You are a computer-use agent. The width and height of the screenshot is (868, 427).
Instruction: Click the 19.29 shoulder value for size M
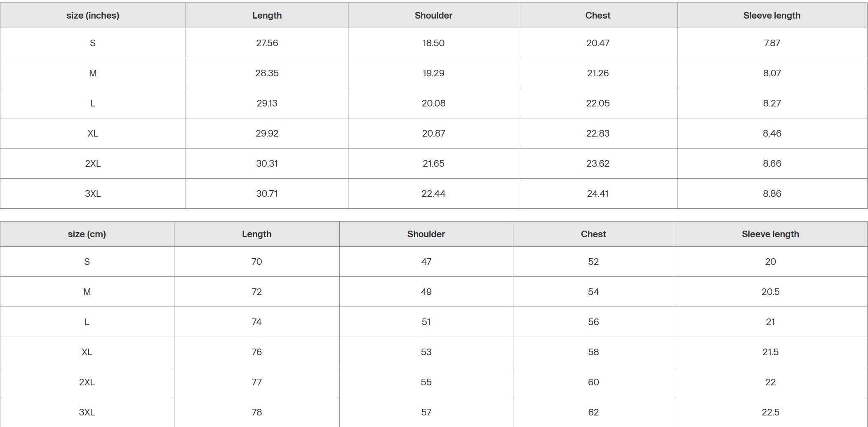click(x=433, y=73)
